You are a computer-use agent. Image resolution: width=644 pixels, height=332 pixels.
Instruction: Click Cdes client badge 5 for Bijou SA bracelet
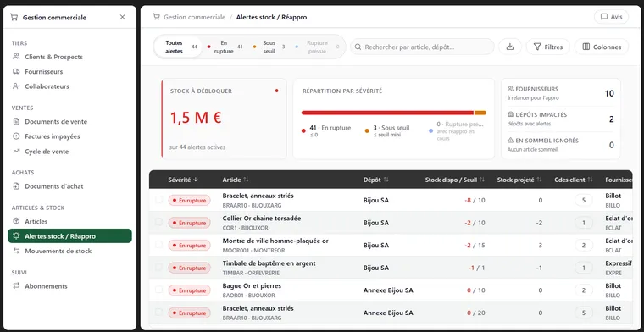click(584, 200)
